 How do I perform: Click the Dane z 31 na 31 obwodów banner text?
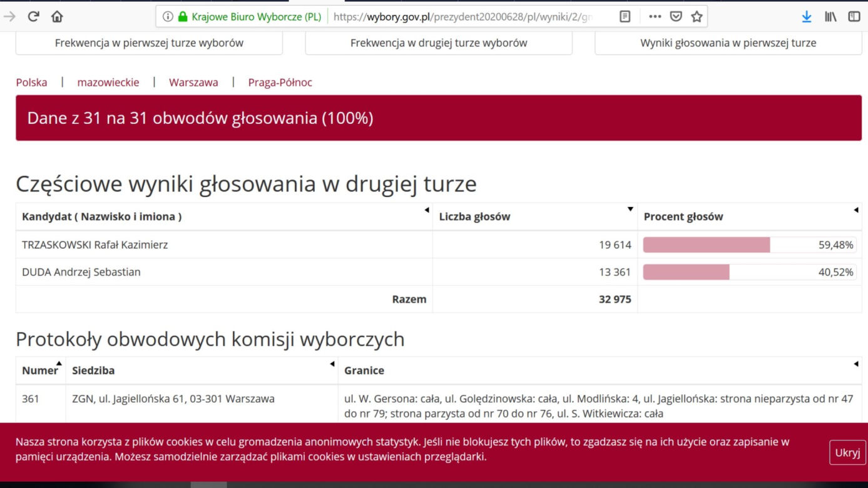click(x=200, y=118)
